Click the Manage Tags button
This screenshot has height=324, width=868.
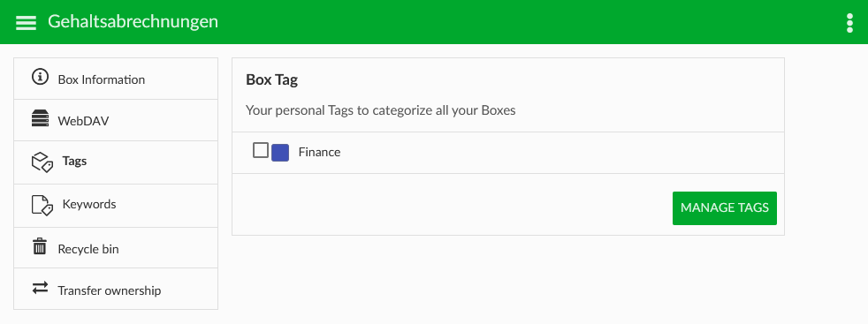(x=725, y=208)
